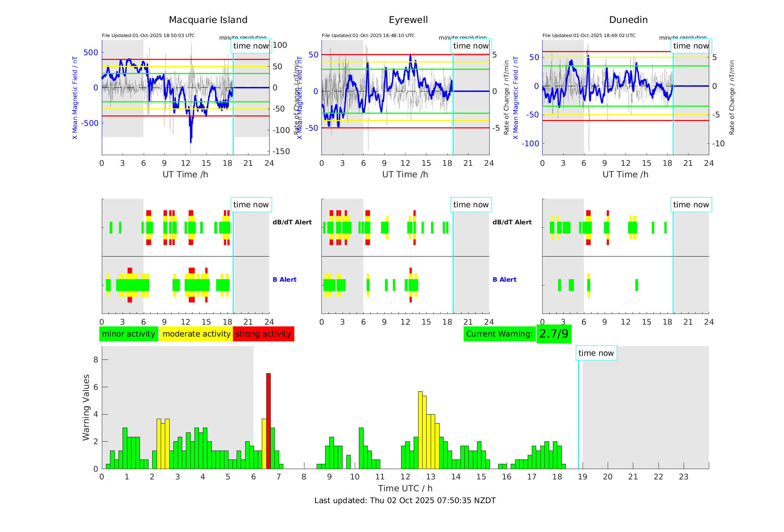This screenshot has width=784, height=532.
Task: Click the Warning Values axis label
Action: point(86,407)
